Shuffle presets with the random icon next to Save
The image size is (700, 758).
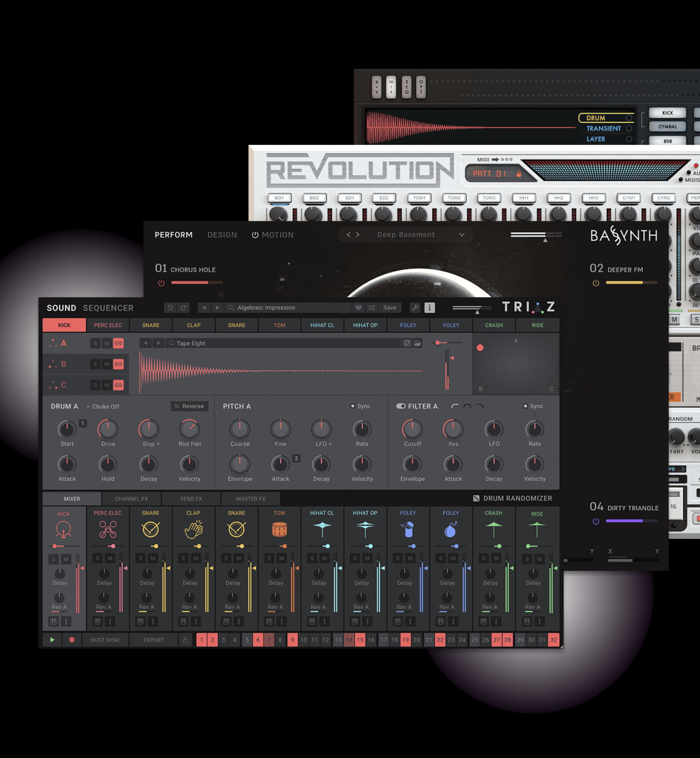pos(371,307)
